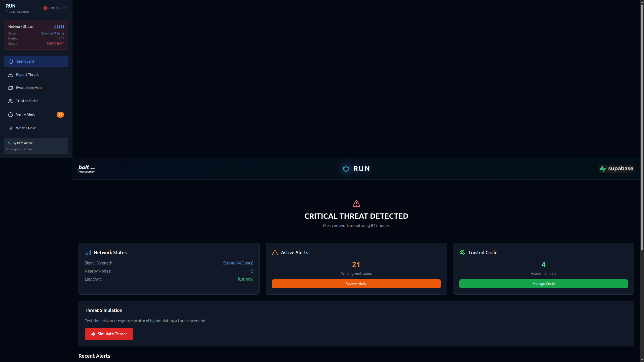This screenshot has width=644, height=362.
Task: Click the Evacuation Map icon
Action: point(11,88)
